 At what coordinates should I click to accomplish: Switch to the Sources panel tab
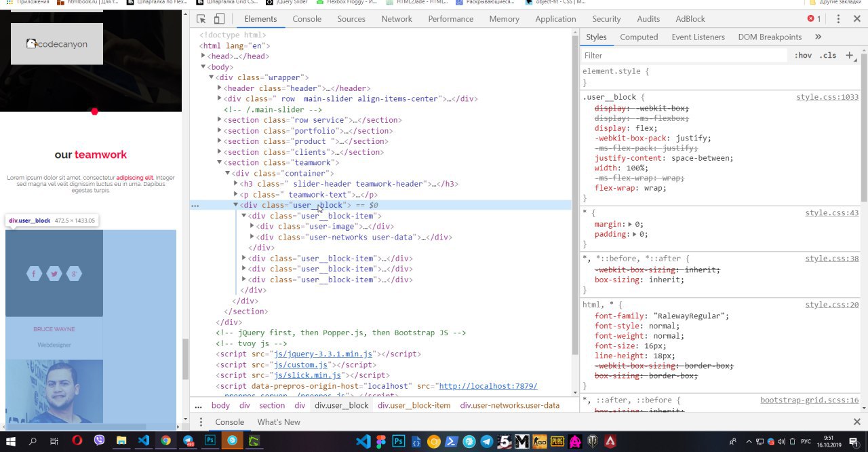point(351,19)
